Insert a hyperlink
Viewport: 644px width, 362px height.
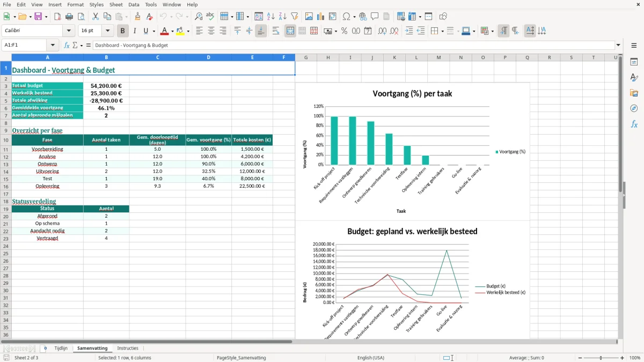[363, 17]
